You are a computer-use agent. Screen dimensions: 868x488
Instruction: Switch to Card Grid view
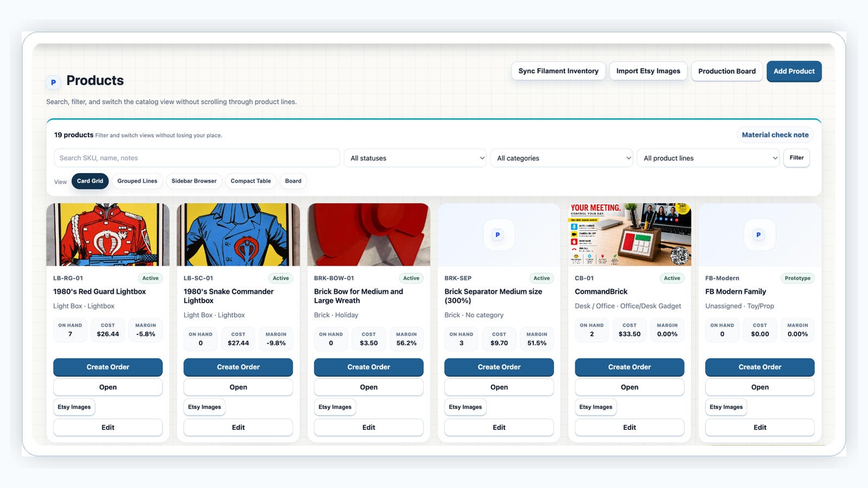click(90, 181)
